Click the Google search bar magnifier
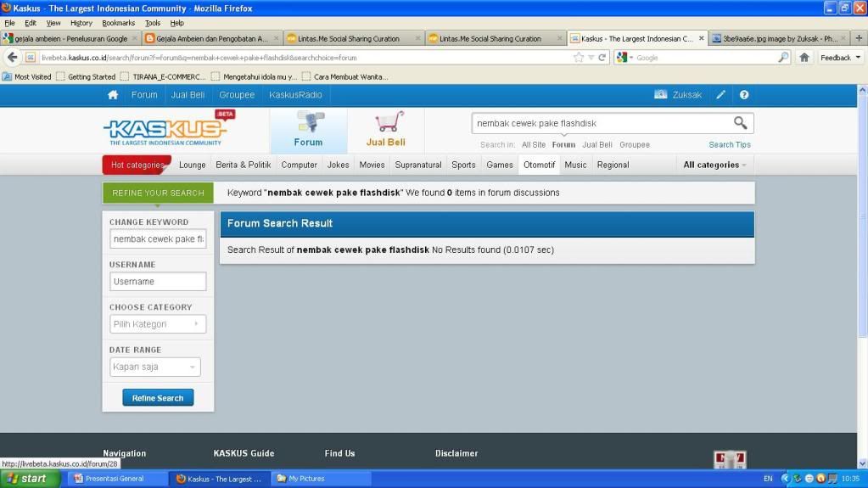This screenshot has height=488, width=868. [783, 58]
